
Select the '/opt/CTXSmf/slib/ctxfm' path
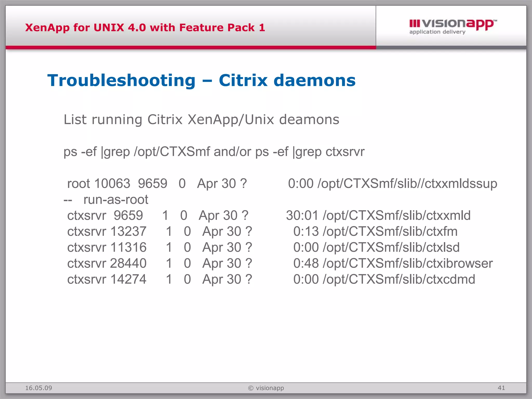[390, 231]
